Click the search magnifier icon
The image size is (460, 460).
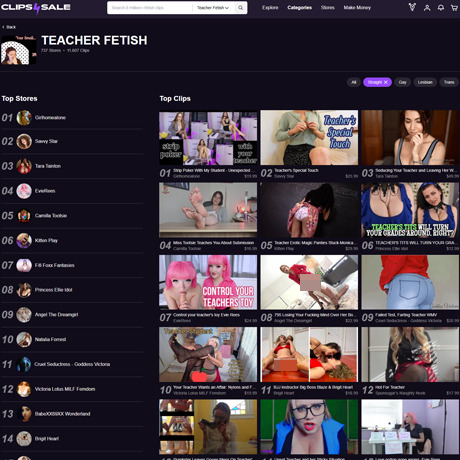pyautogui.click(x=240, y=8)
